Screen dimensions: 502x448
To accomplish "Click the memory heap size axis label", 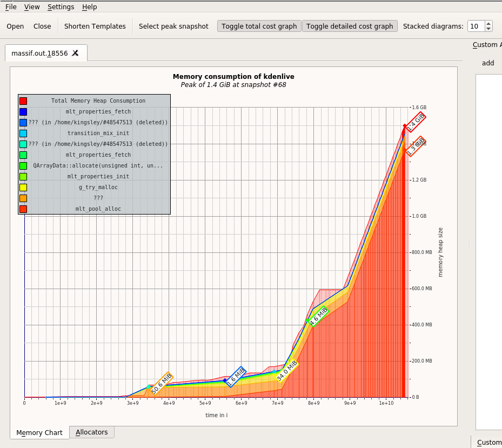I will coord(440,252).
